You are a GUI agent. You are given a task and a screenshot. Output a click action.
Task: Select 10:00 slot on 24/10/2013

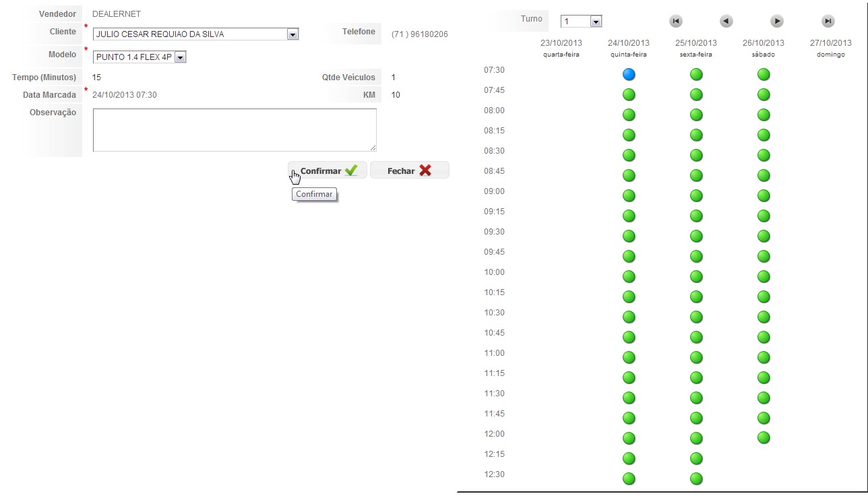click(629, 276)
